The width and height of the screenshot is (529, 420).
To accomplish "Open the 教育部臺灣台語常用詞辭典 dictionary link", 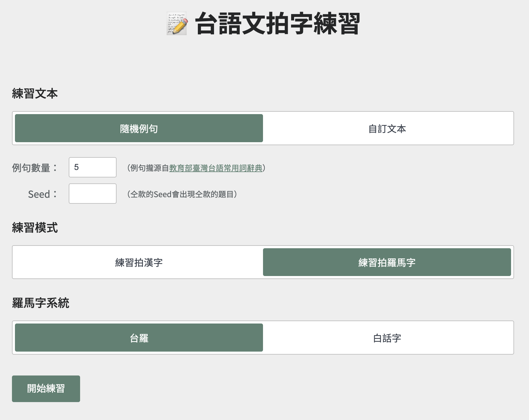I will 216,168.
